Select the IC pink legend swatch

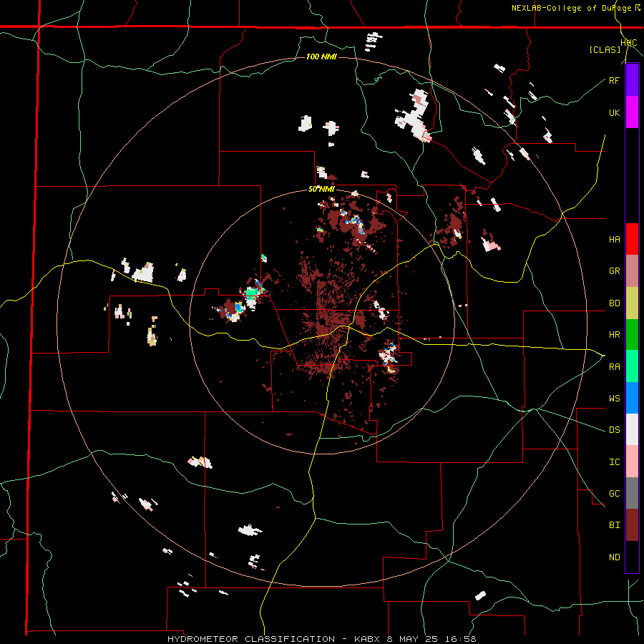click(632, 462)
